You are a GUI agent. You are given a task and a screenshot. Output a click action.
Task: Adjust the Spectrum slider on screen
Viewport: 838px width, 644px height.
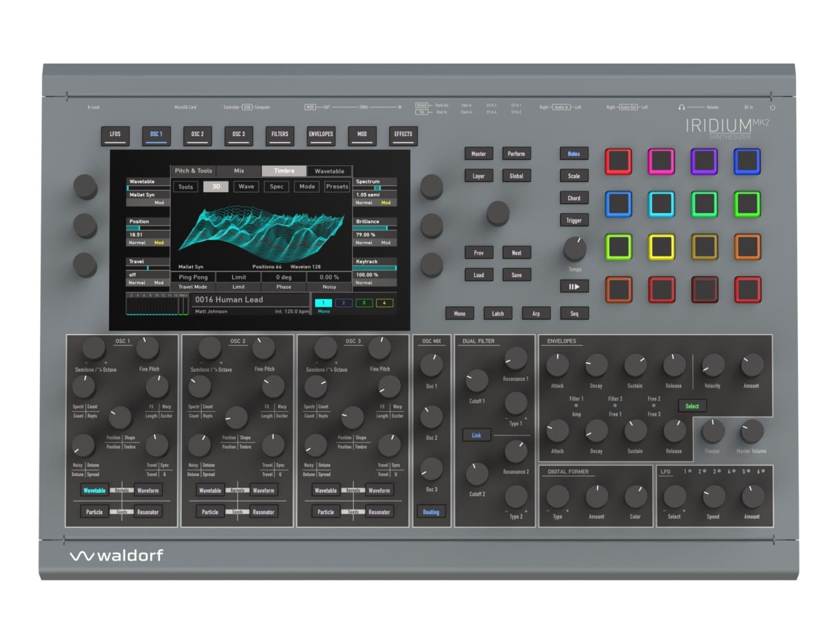point(375,188)
